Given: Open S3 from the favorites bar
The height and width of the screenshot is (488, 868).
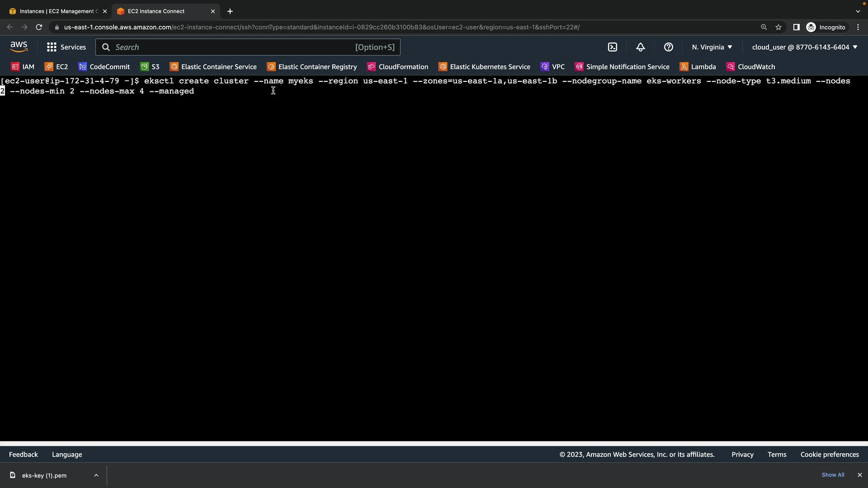Looking at the screenshot, I should tap(150, 67).
